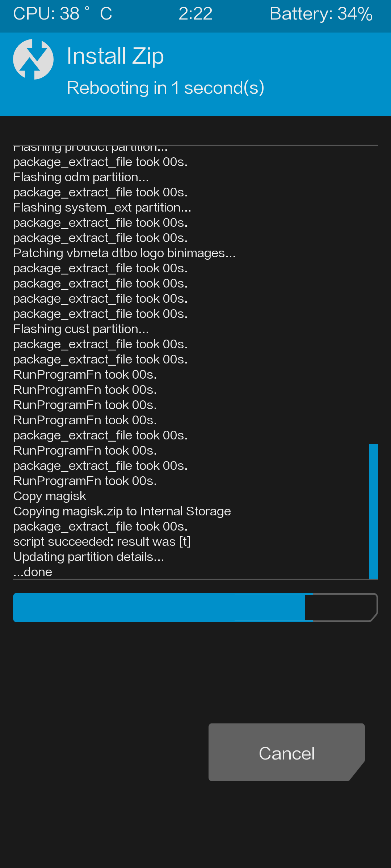Click the "script succeeded" result line
Screen dimensions: 391x868
pos(102,542)
